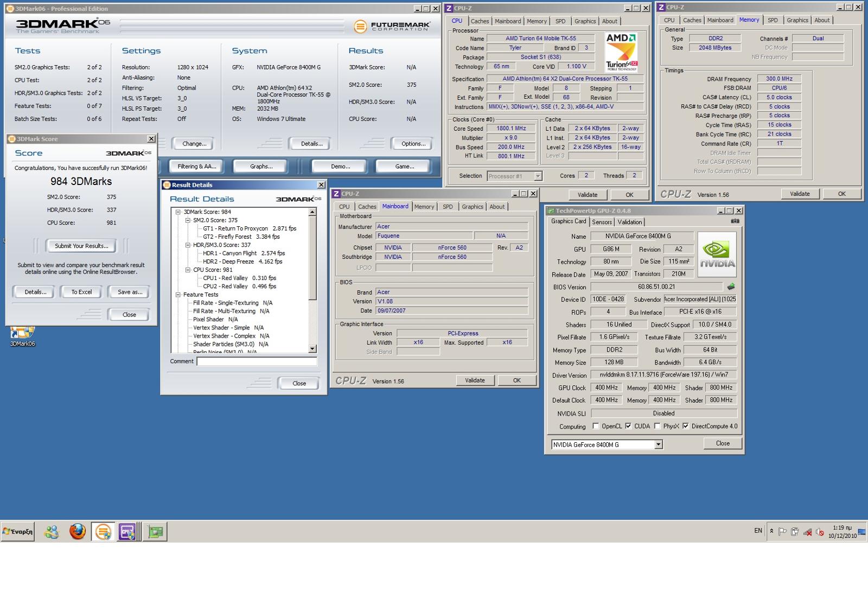Screen dimensions: 868x604
Task: Click Details button under System
Action: coord(311,144)
